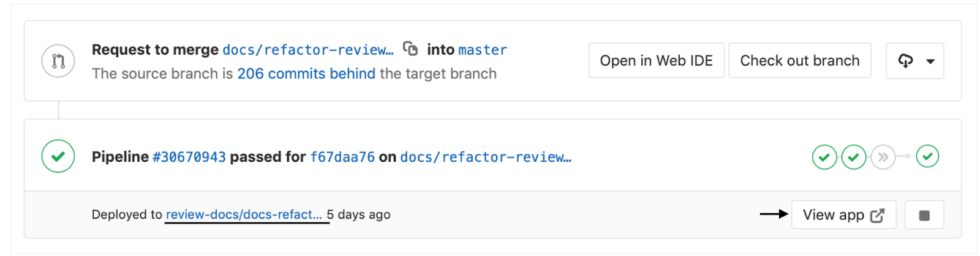This screenshot has height=256, width=980.
Task: Click Check out branch button
Action: tap(800, 61)
